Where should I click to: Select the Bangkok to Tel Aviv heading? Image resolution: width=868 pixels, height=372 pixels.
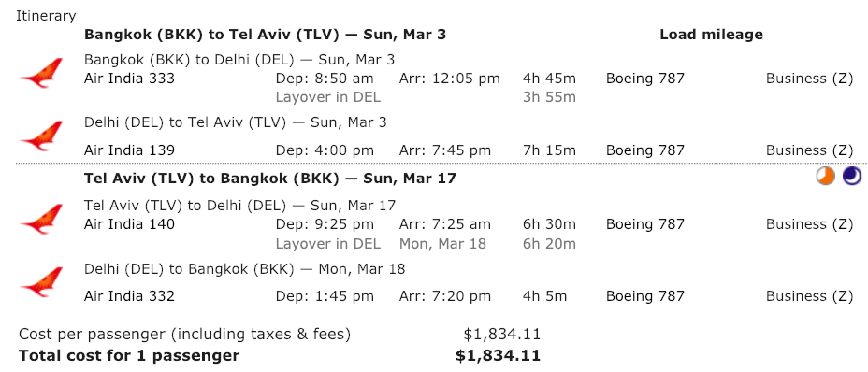265,35
